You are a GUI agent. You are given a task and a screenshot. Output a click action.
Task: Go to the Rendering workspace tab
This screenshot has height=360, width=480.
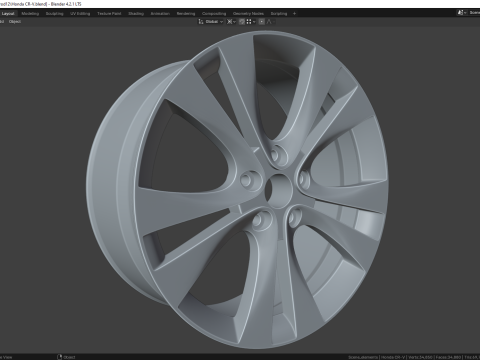tap(186, 14)
